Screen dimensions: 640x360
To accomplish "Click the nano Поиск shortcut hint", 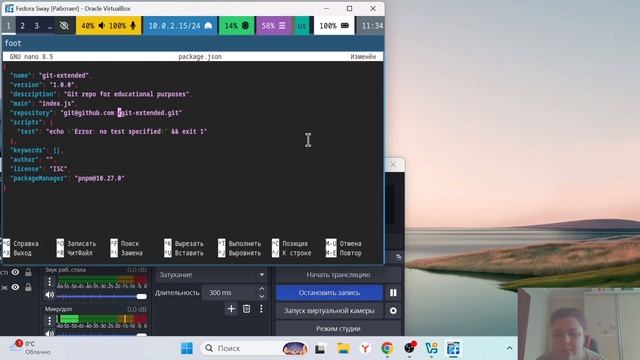I will click(x=125, y=244).
